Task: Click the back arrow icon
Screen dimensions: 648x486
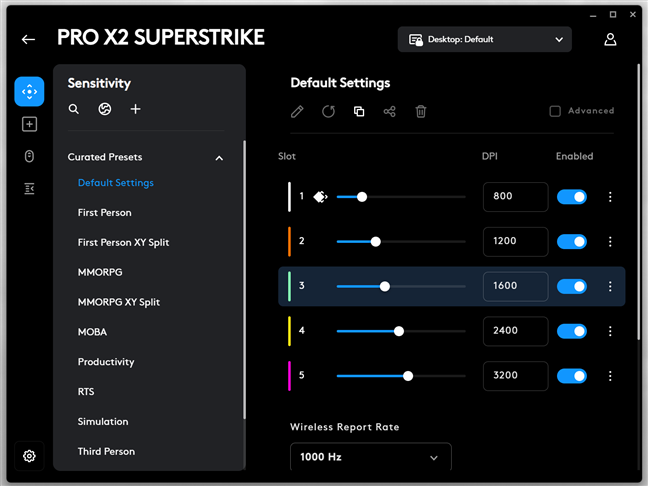Action: [28, 39]
